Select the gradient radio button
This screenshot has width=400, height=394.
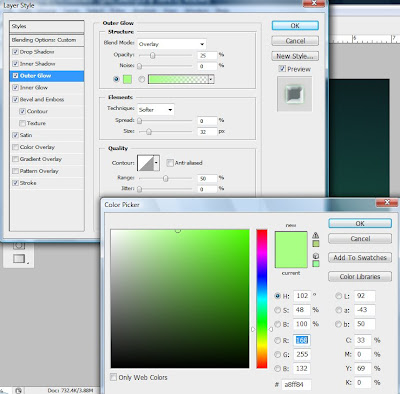(142, 79)
